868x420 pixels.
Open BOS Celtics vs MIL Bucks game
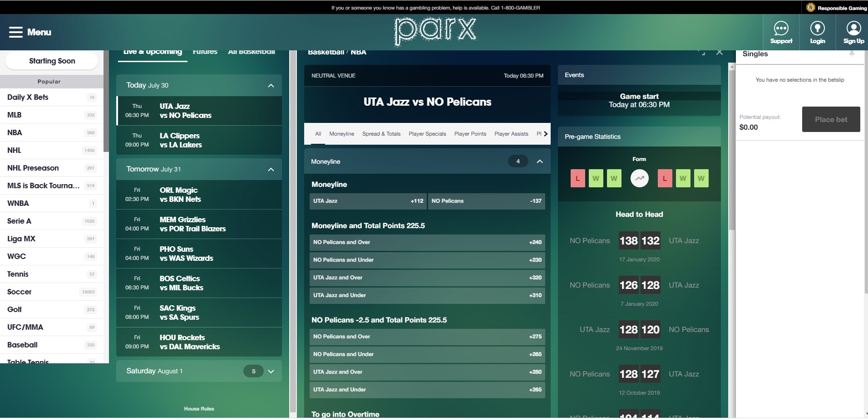(199, 283)
